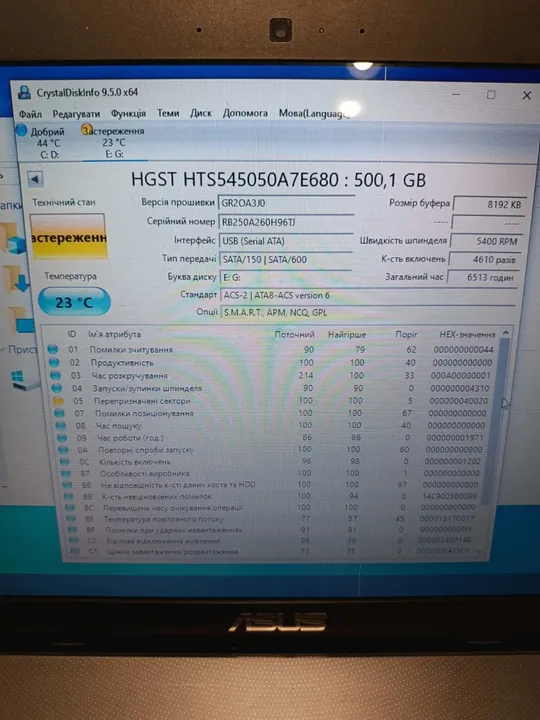
Task: Open the Редагувати menu
Action: tap(76, 113)
